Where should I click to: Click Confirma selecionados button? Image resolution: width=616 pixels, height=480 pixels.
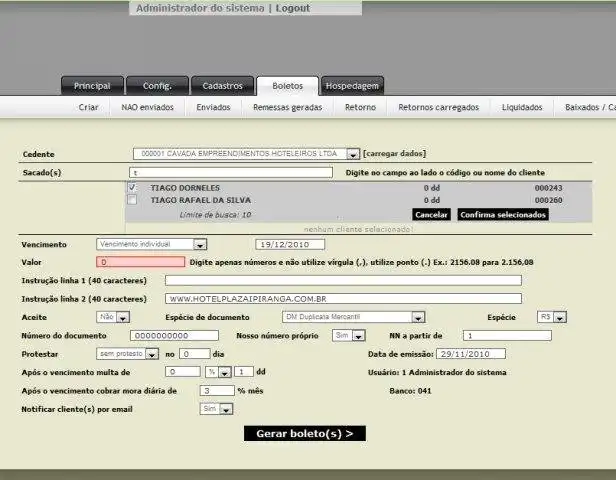[503, 215]
